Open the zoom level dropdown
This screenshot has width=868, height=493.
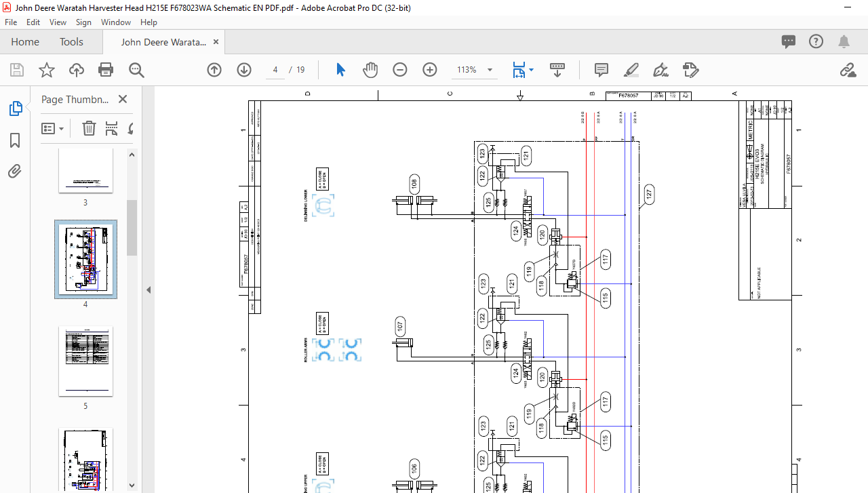click(x=490, y=70)
